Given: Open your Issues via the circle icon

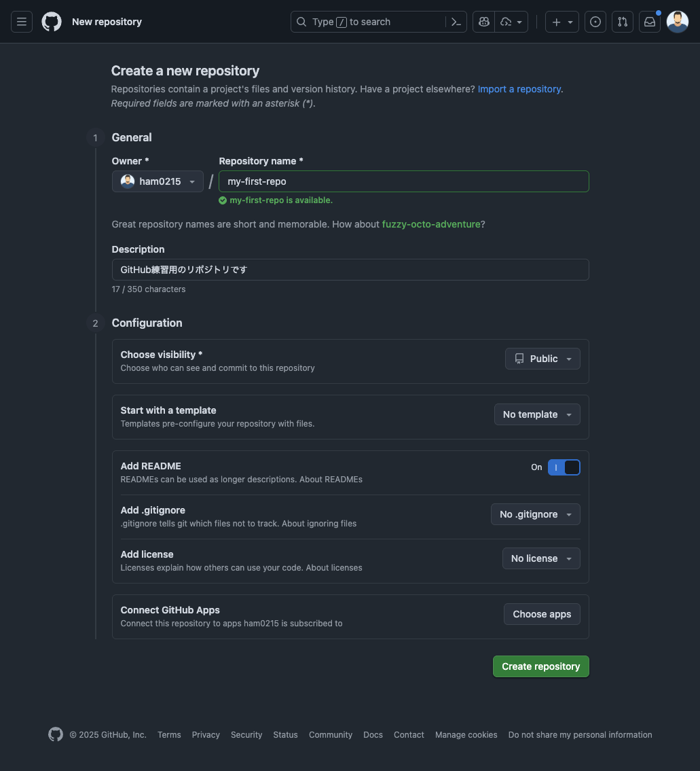Looking at the screenshot, I should pos(595,21).
